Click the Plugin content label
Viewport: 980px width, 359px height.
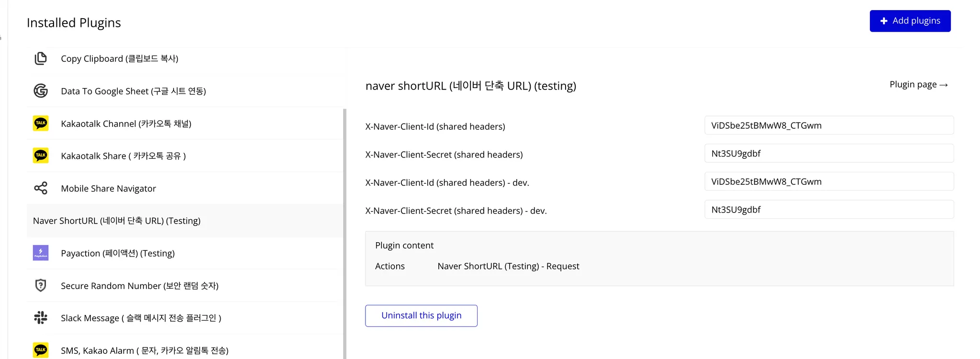(x=404, y=245)
